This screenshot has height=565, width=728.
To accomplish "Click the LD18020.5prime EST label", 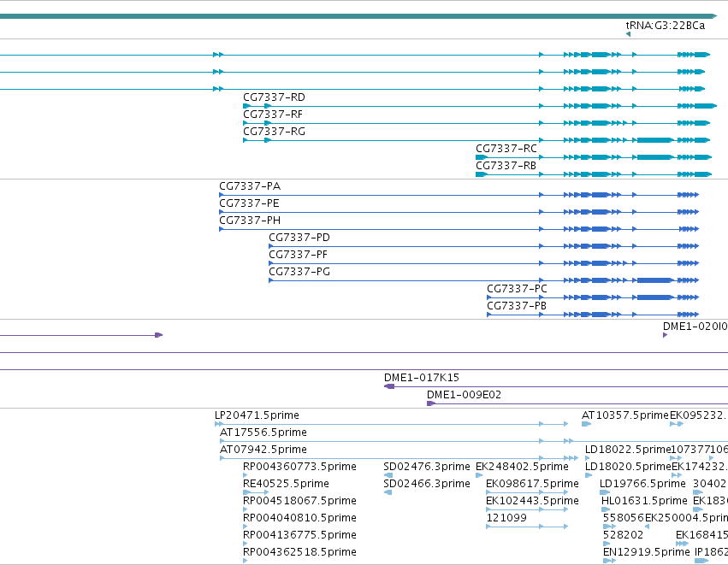I will pyautogui.click(x=628, y=467).
